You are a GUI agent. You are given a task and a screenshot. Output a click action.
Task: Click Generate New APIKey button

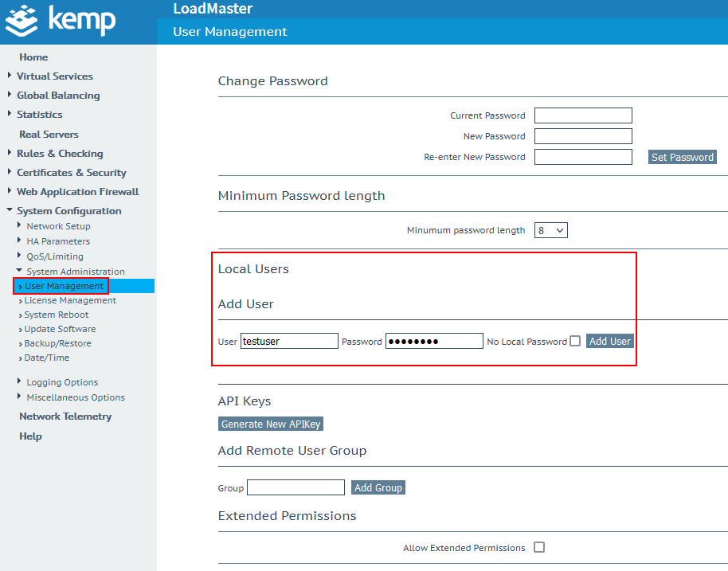pos(271,424)
